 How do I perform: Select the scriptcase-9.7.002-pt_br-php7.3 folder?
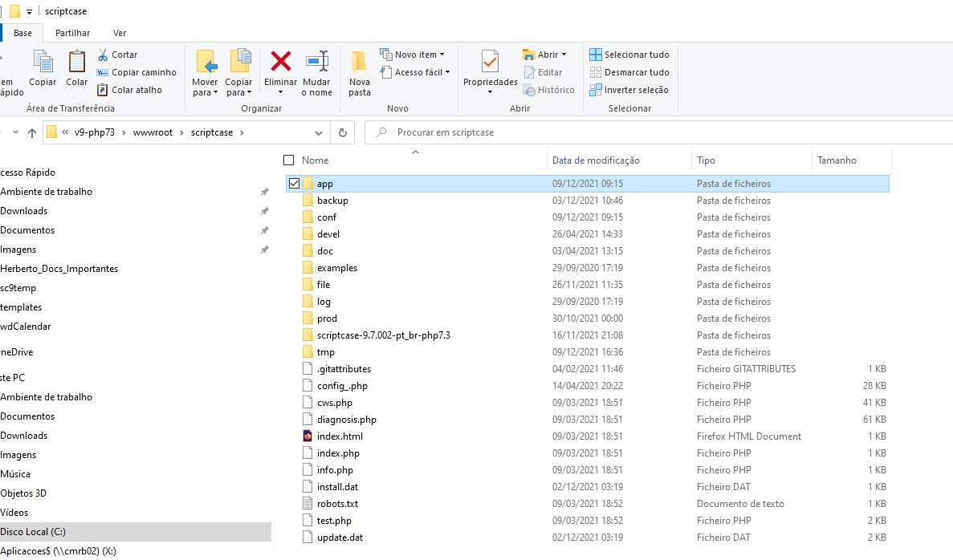pos(384,335)
